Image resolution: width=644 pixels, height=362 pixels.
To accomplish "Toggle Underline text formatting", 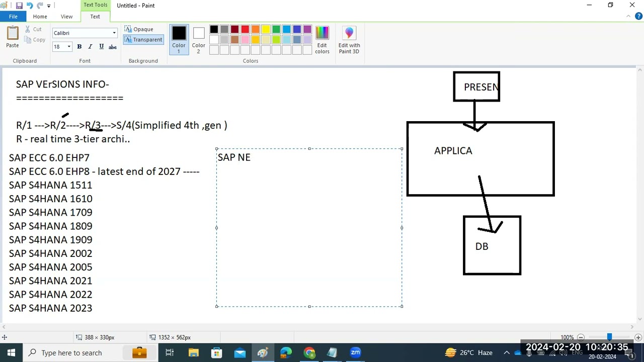I will 101,47.
